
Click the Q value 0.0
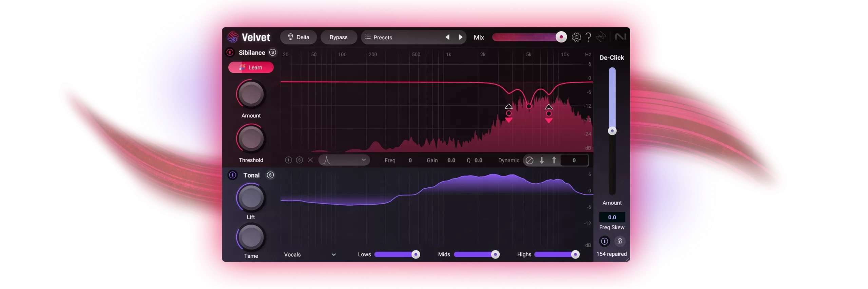478,160
